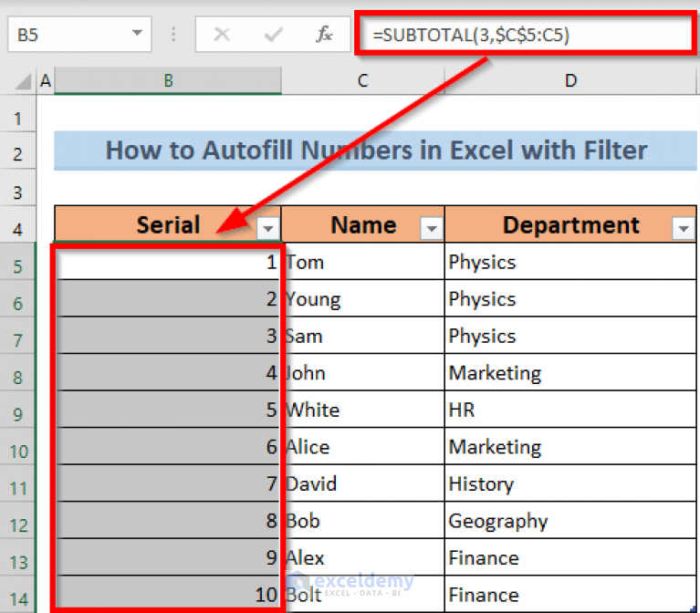The height and width of the screenshot is (613, 700).
Task: Select row 13 header
Action: click(x=18, y=557)
